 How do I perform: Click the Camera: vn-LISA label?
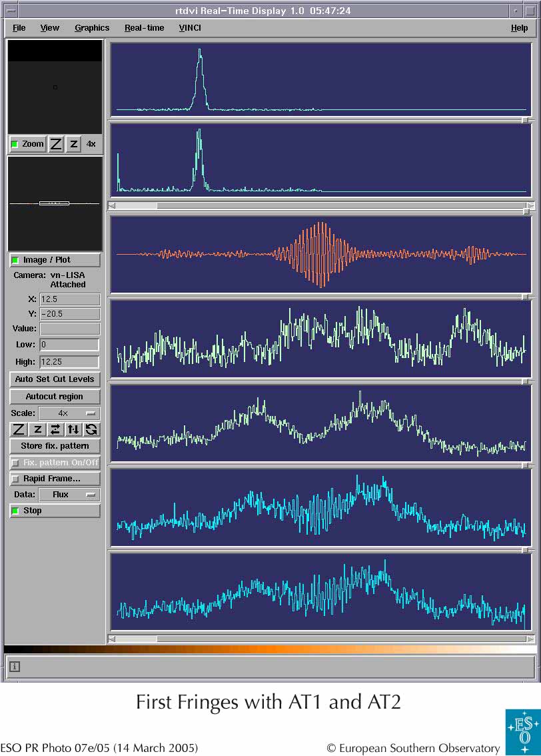(x=49, y=275)
